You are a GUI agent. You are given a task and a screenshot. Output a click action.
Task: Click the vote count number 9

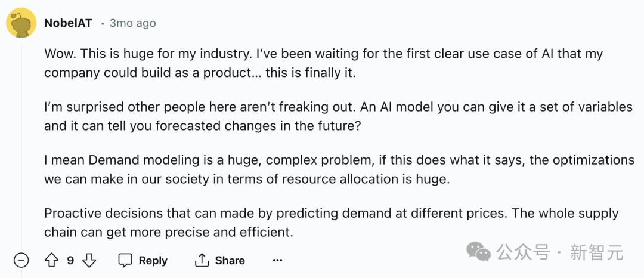pyautogui.click(x=70, y=261)
